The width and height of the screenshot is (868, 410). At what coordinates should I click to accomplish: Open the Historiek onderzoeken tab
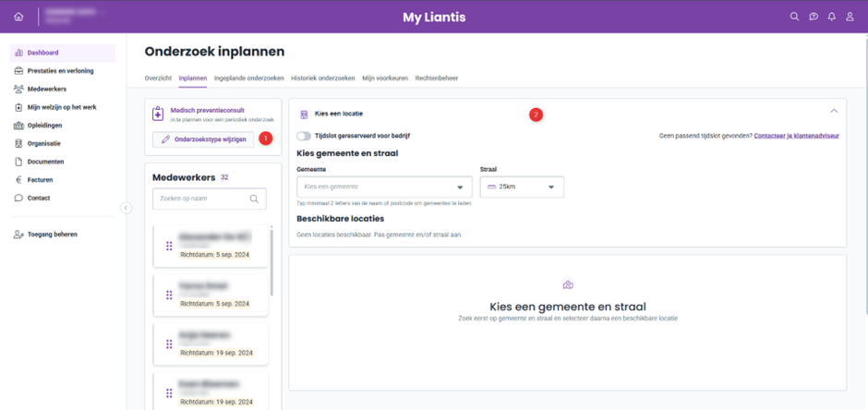(323, 78)
